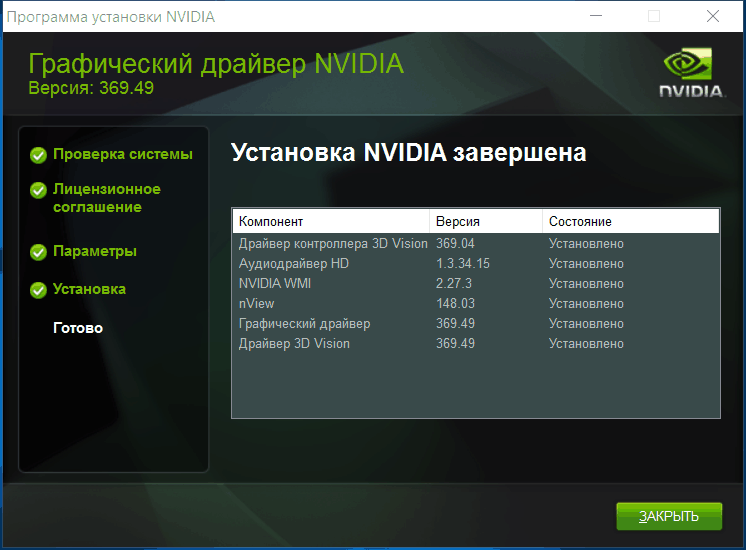This screenshot has width=746, height=550.
Task: Click the Версия: 369.49 header text
Action: [91, 88]
